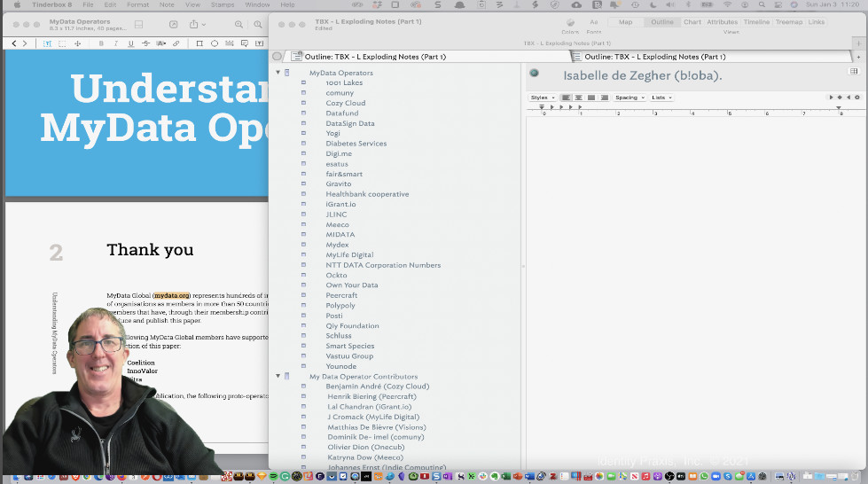Align text right in note editor
This screenshot has width=868, height=484.
point(605,98)
